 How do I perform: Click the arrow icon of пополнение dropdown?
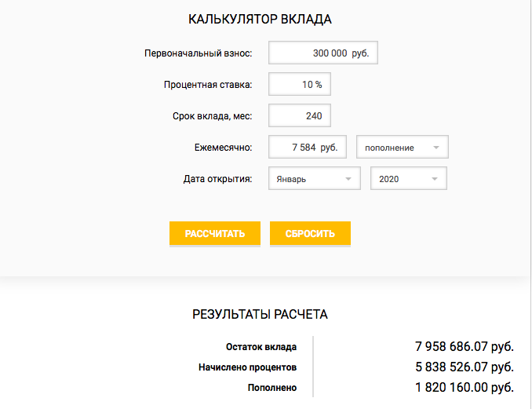[436, 148]
